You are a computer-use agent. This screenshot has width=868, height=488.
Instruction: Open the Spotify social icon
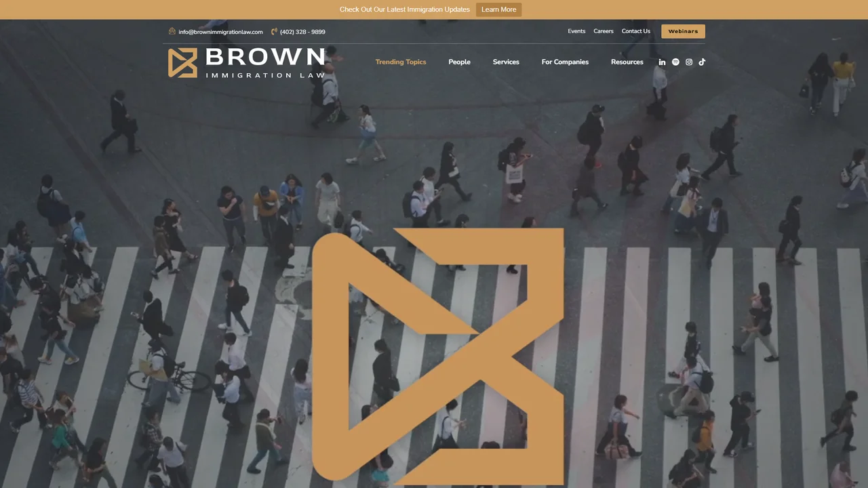tap(675, 62)
